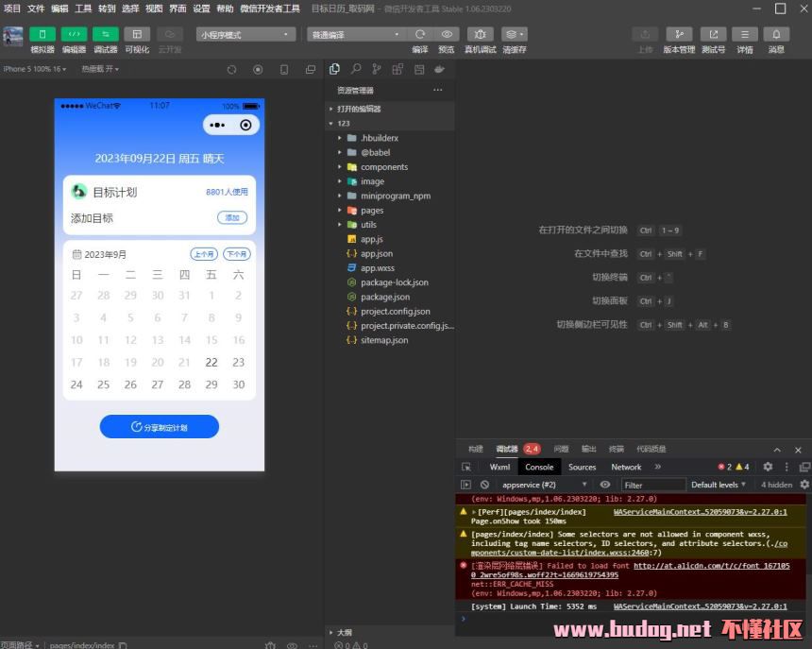
Task: Open the 文件 (File) menu
Action: (36, 9)
